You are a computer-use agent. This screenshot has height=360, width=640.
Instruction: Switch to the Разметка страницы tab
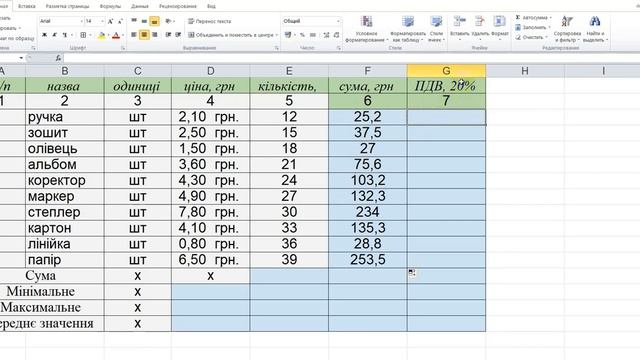point(67,7)
